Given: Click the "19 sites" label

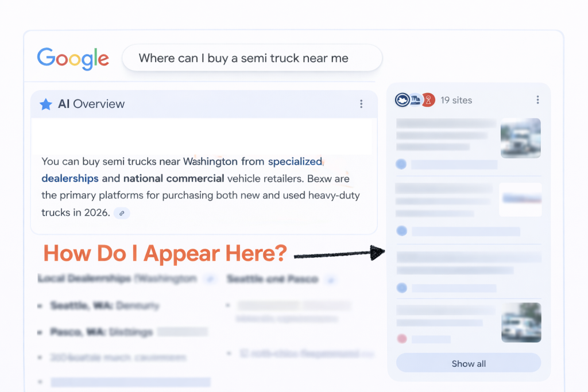Looking at the screenshot, I should pyautogui.click(x=456, y=100).
